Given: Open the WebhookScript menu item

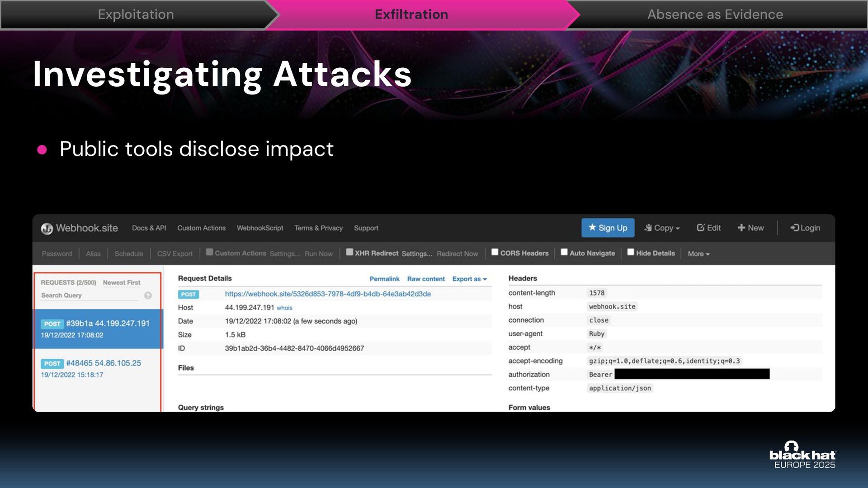Looking at the screenshot, I should 260,228.
